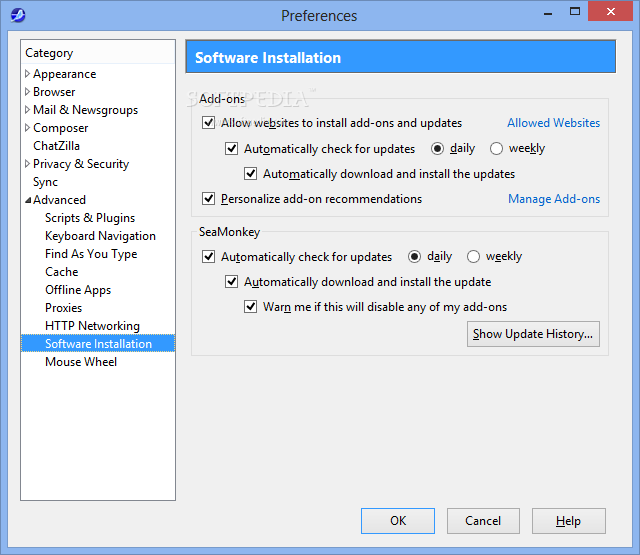640x555 pixels.
Task: Choose weekly for SeaMonkey update checks
Action: point(473,257)
